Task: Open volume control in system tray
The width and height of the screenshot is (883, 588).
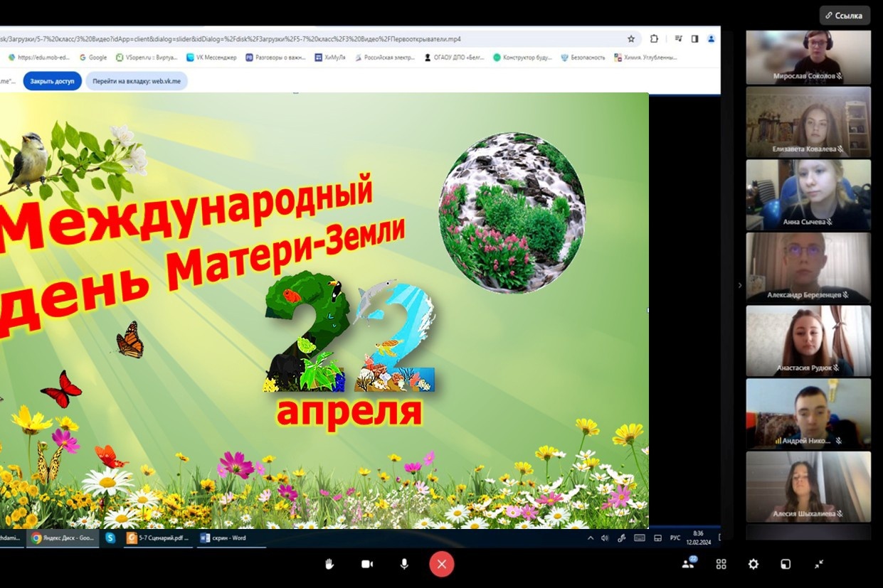Action: 606,538
